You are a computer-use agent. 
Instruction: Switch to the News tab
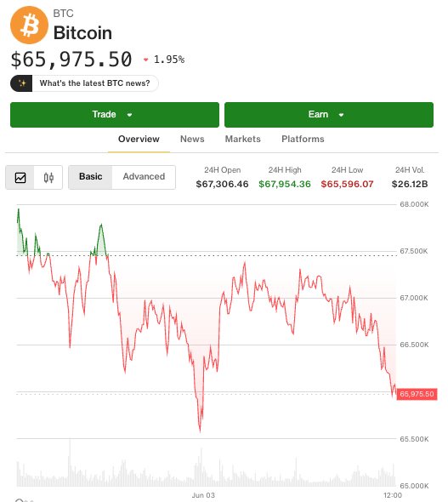click(x=192, y=139)
